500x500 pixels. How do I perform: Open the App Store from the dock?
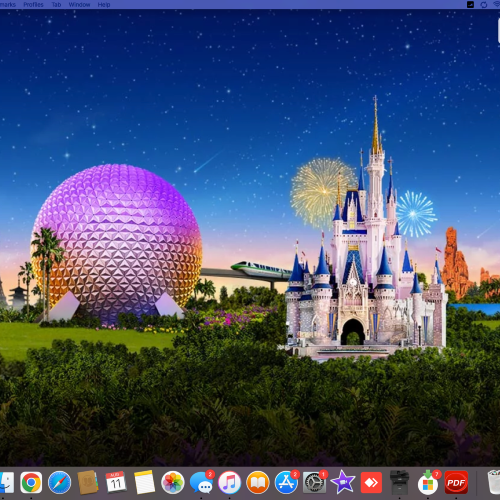pyautogui.click(x=286, y=482)
